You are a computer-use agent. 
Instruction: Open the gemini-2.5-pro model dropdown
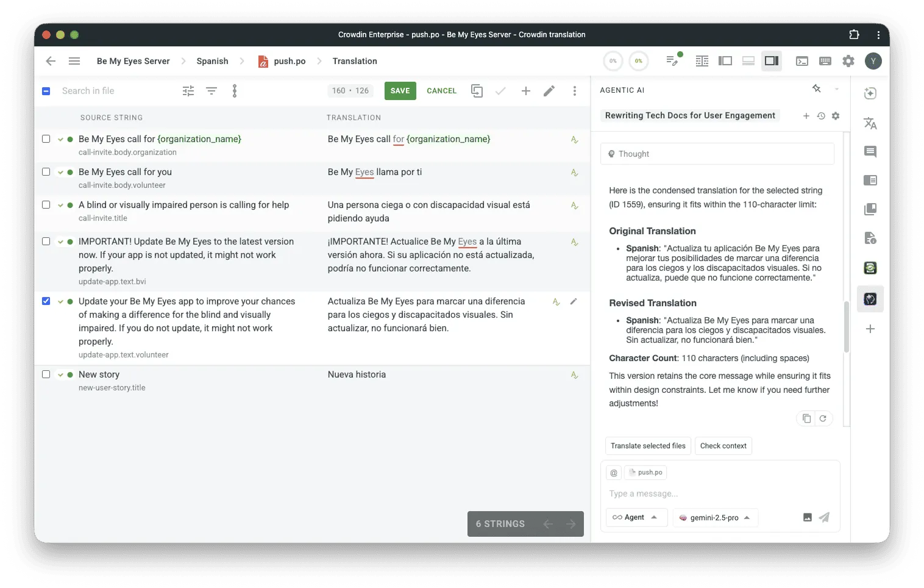[x=716, y=517]
